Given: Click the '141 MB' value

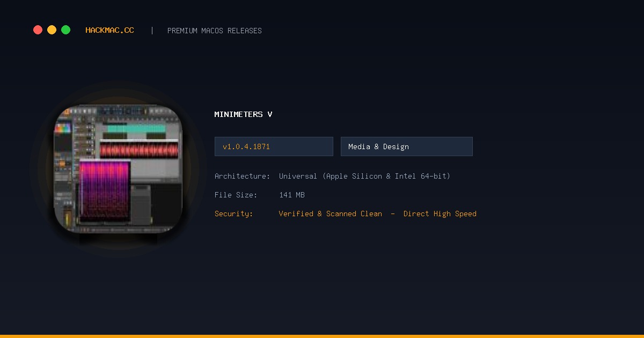Looking at the screenshot, I should click(292, 195).
